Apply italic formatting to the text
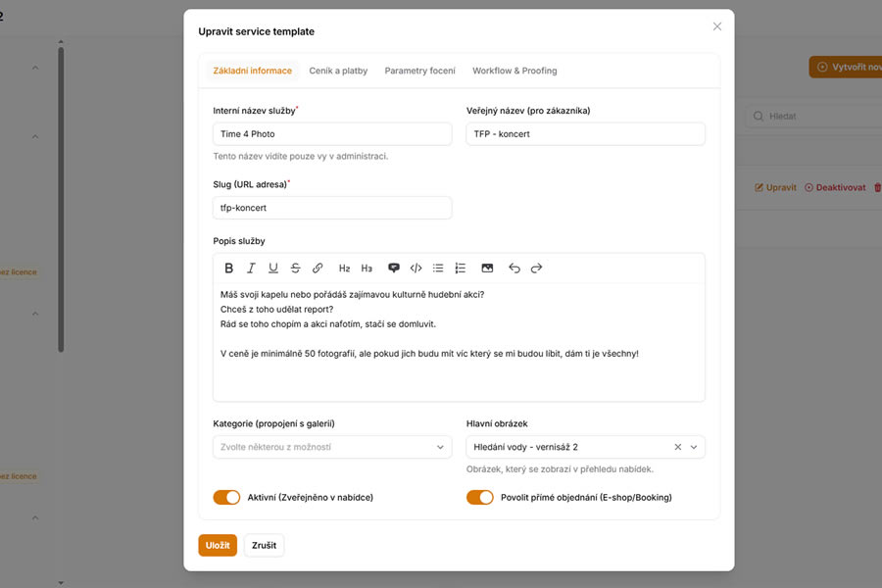Viewport: 882px width, 588px height. tap(251, 268)
